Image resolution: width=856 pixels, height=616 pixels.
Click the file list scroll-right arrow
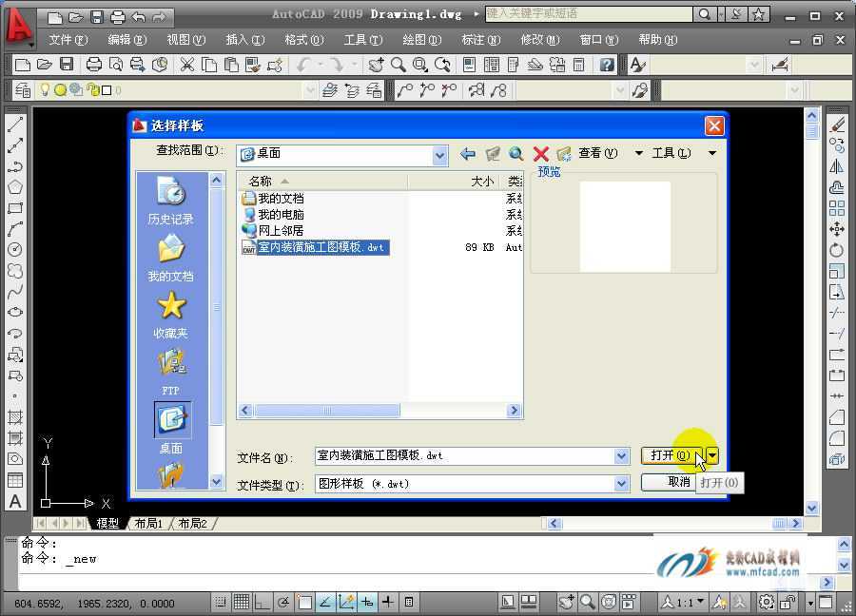click(x=514, y=411)
